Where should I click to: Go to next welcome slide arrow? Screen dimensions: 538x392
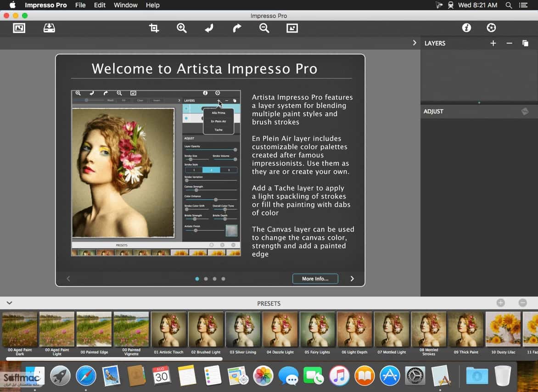[352, 279]
